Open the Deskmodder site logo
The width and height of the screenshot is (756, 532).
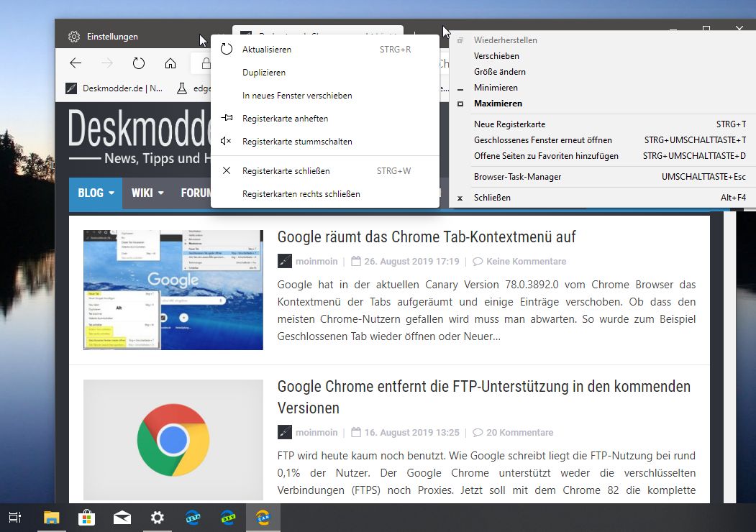pyautogui.click(x=140, y=137)
